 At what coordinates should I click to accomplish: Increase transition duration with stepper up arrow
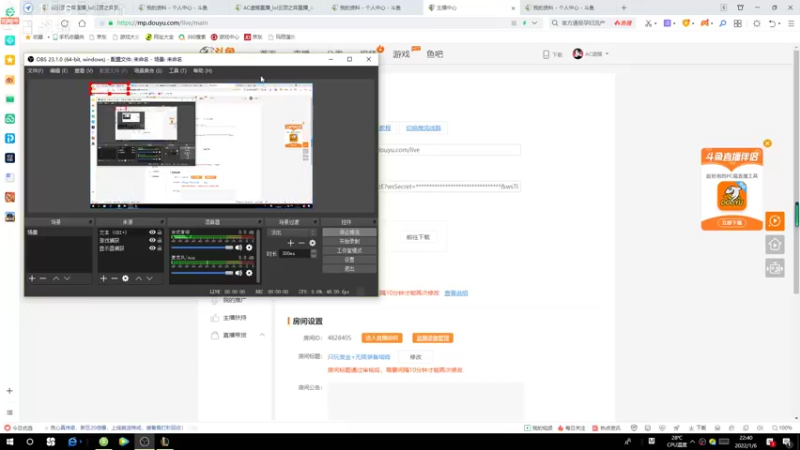[x=313, y=252]
